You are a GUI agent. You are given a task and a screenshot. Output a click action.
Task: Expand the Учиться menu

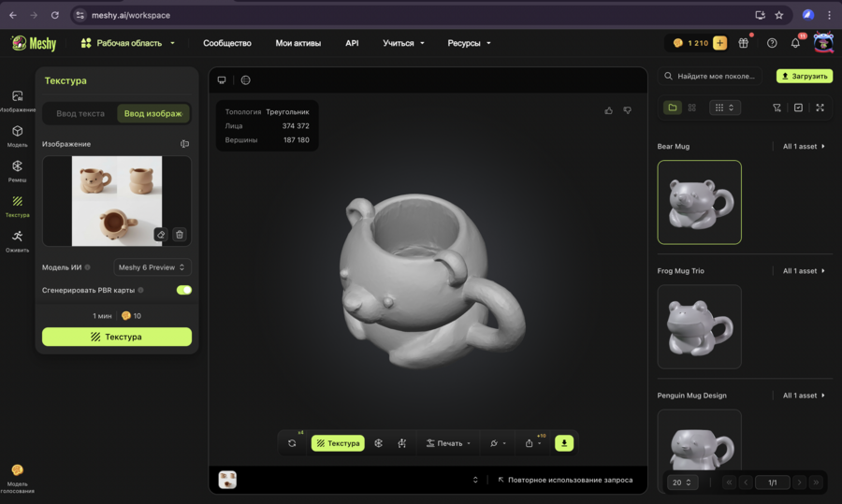click(x=403, y=43)
